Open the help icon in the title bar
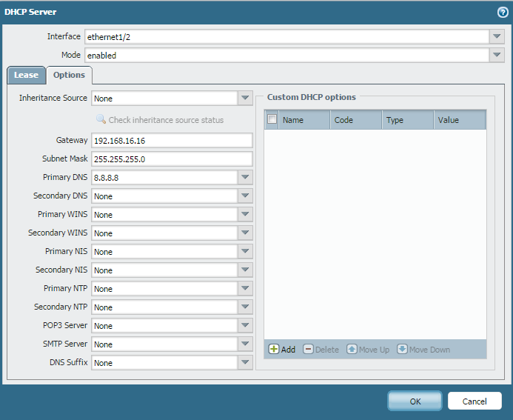The width and height of the screenshot is (513, 420). click(502, 12)
